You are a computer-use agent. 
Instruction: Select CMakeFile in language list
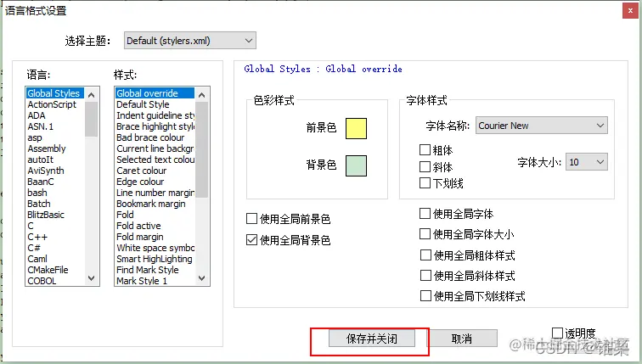(55, 270)
